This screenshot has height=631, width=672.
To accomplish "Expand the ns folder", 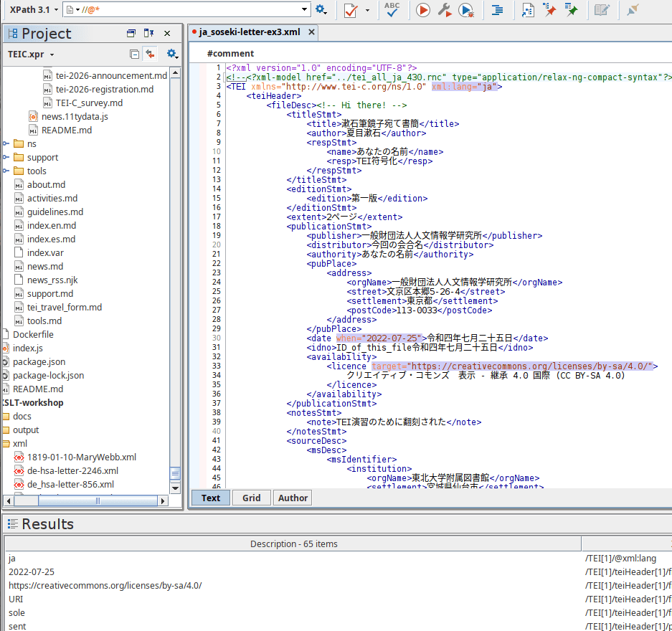I will 6,143.
